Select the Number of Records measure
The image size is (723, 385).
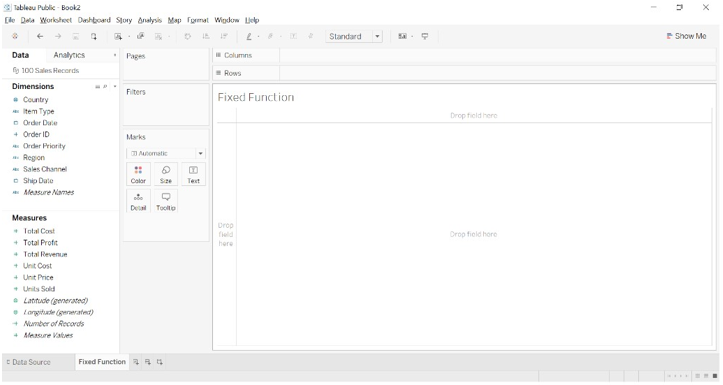[x=54, y=323]
